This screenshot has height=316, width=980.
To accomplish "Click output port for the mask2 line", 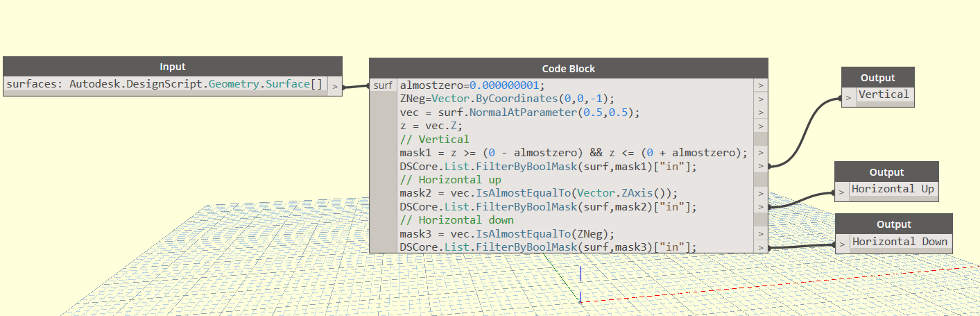I will pos(761,193).
